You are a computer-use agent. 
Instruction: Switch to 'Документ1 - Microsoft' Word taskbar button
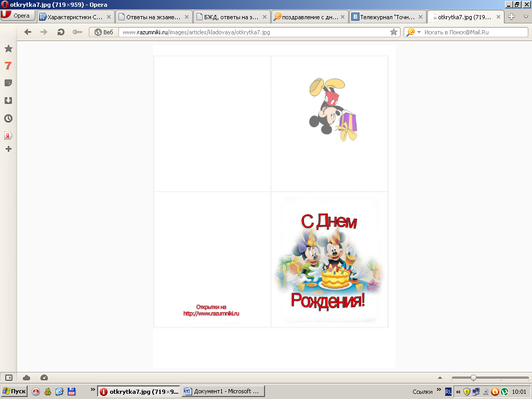(x=223, y=392)
